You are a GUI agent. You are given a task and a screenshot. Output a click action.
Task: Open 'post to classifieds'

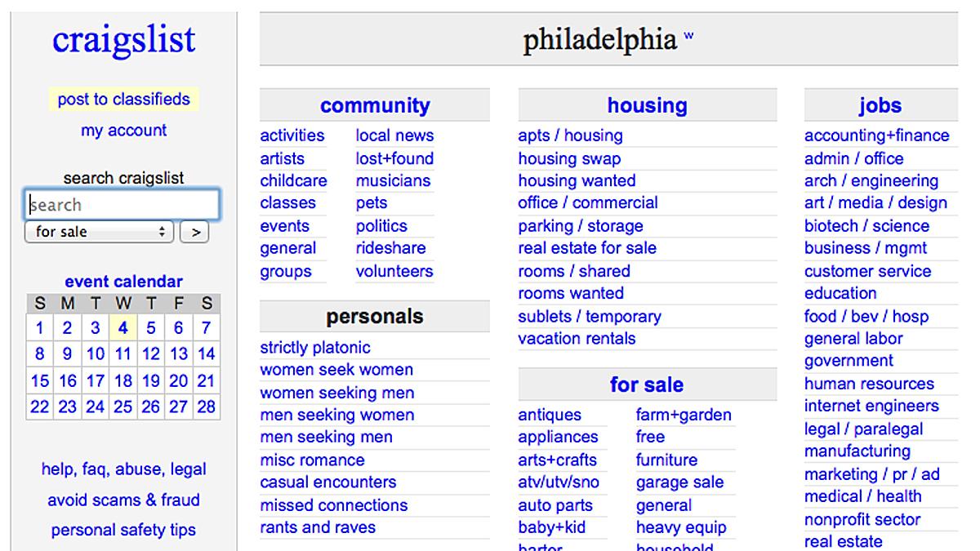122,98
